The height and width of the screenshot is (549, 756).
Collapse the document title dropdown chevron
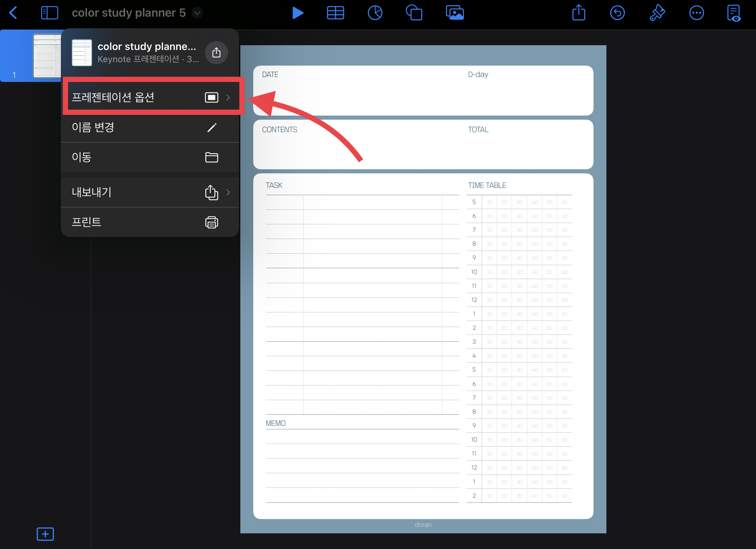click(197, 13)
